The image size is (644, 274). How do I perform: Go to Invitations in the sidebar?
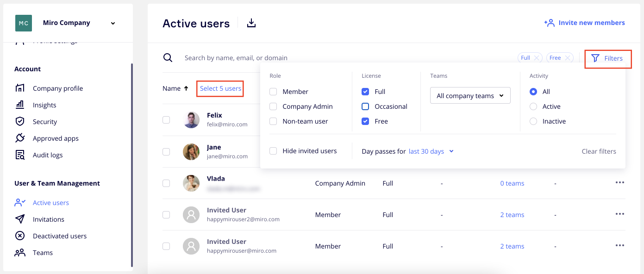click(48, 219)
